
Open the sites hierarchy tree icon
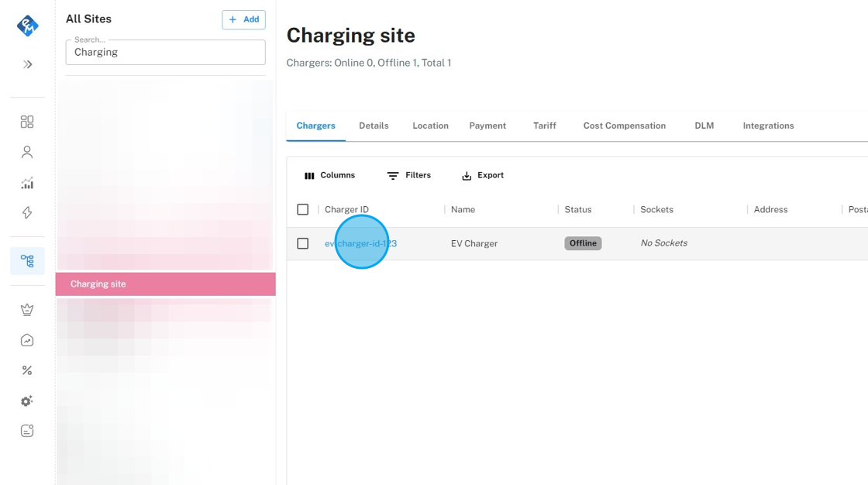pos(27,261)
